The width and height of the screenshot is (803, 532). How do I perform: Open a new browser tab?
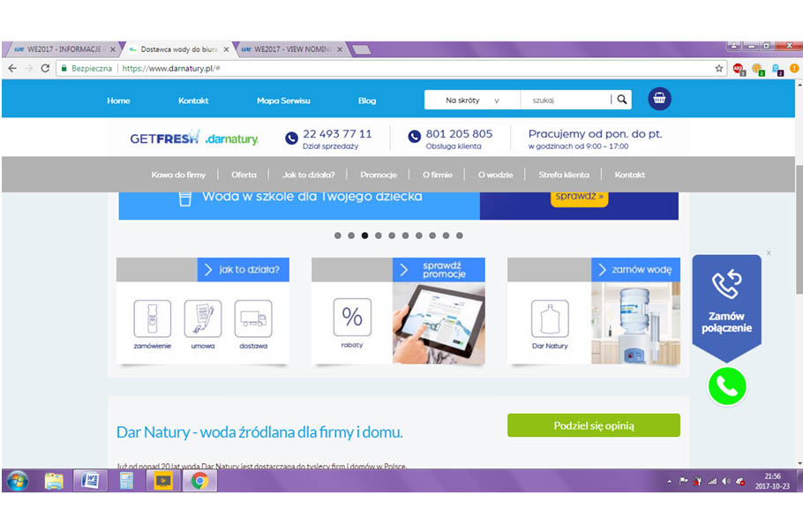pos(362,49)
